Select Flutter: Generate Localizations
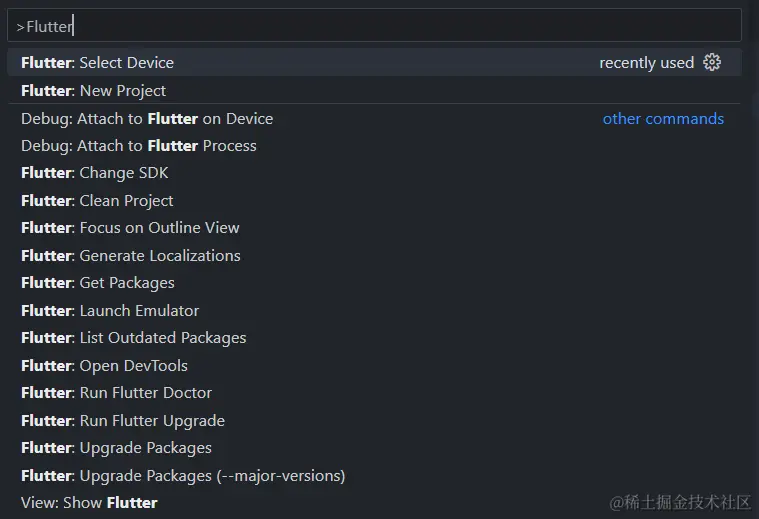 click(374, 256)
